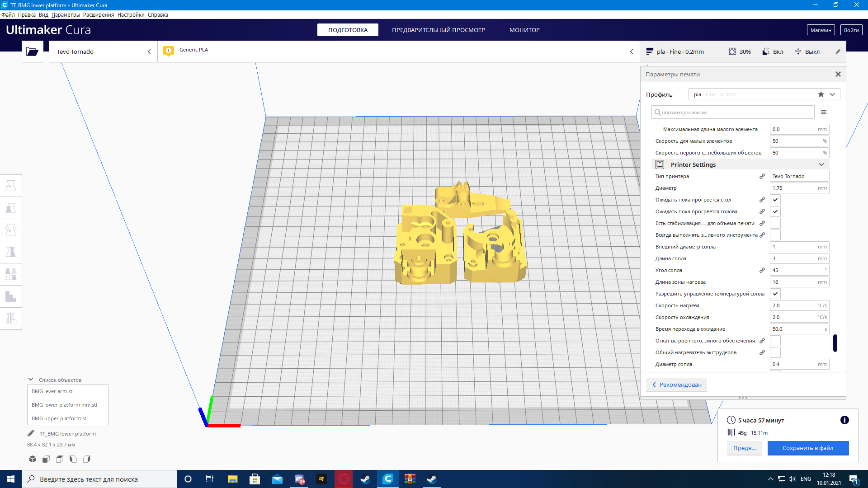Collapse the object list panel

tap(31, 380)
